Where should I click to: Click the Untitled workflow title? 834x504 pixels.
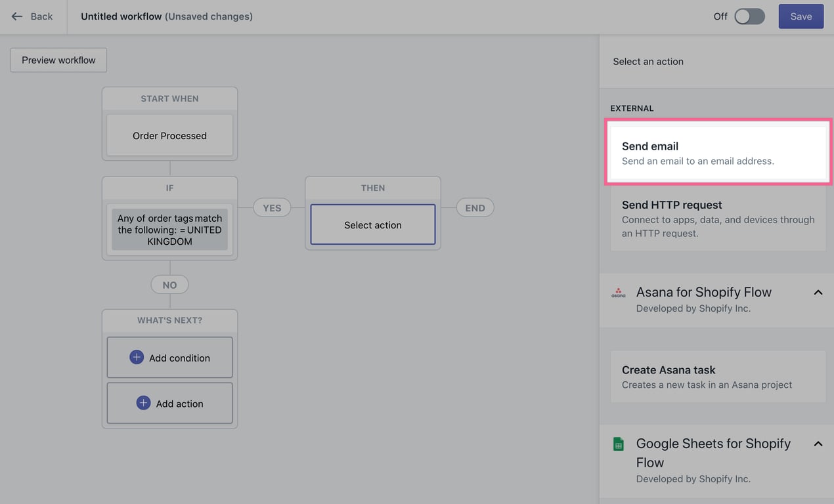[x=121, y=16]
